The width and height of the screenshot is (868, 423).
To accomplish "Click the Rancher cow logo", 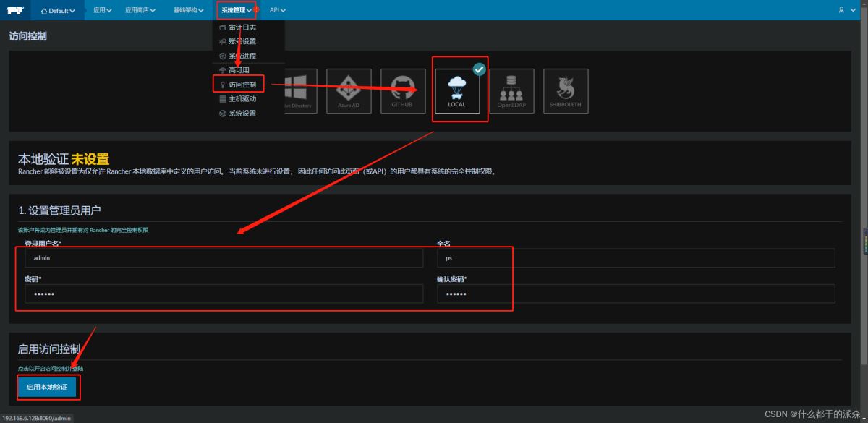I will coord(14,10).
